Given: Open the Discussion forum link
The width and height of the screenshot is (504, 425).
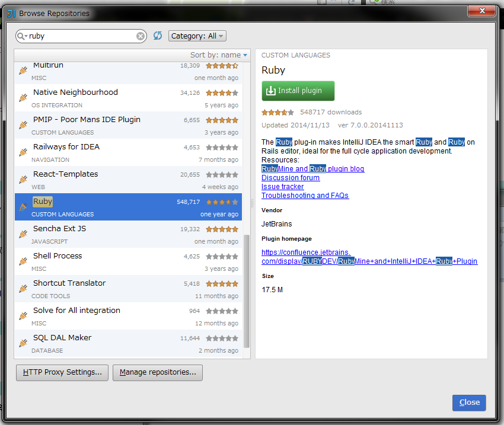Looking at the screenshot, I should [291, 178].
